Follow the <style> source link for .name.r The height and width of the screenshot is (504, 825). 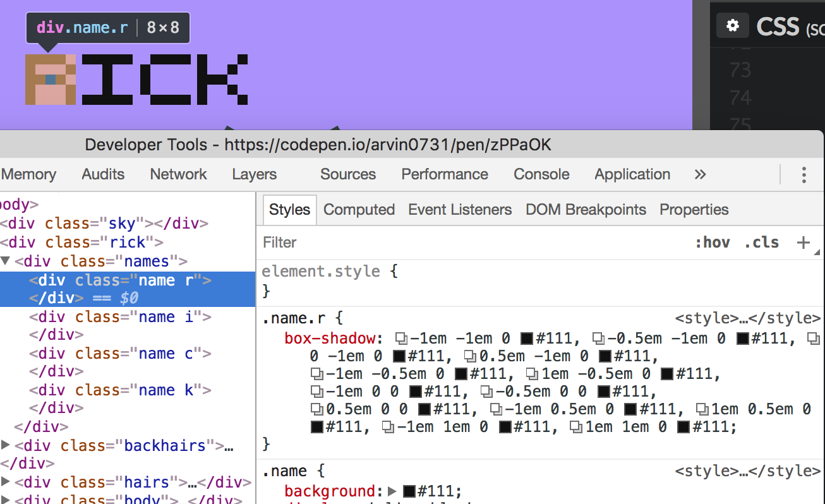[747, 318]
